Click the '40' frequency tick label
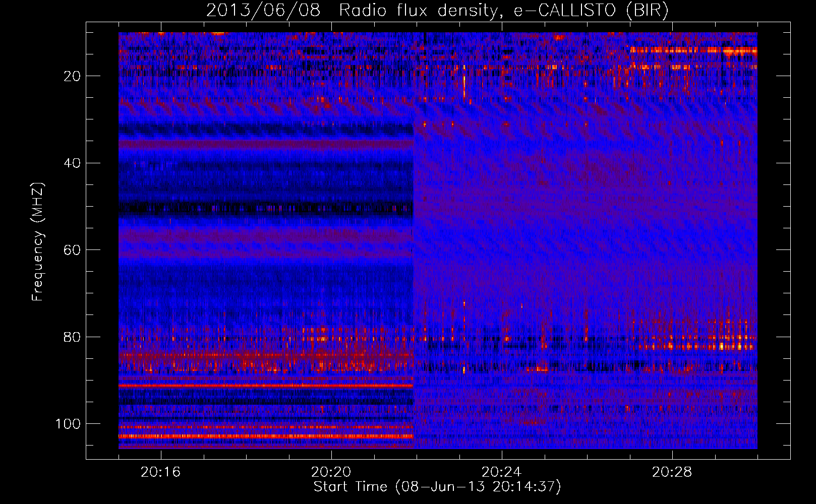 (x=72, y=163)
